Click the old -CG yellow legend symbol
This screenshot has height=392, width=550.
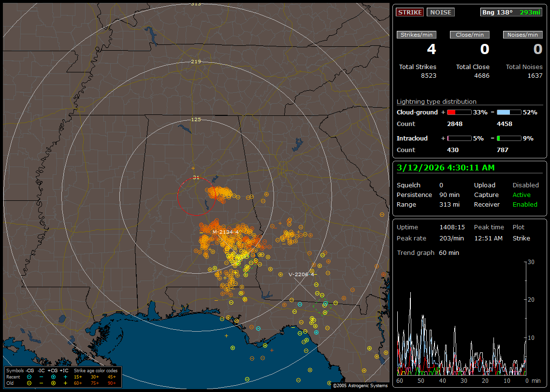[29, 383]
